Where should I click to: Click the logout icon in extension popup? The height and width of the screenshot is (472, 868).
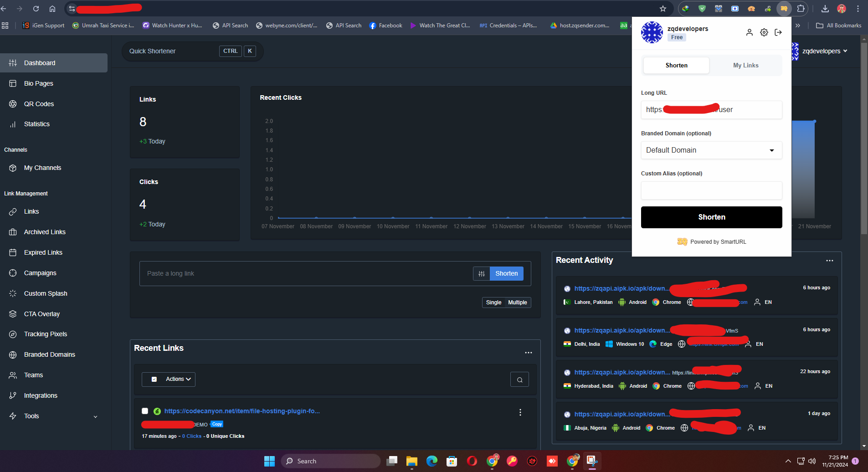[x=778, y=32]
